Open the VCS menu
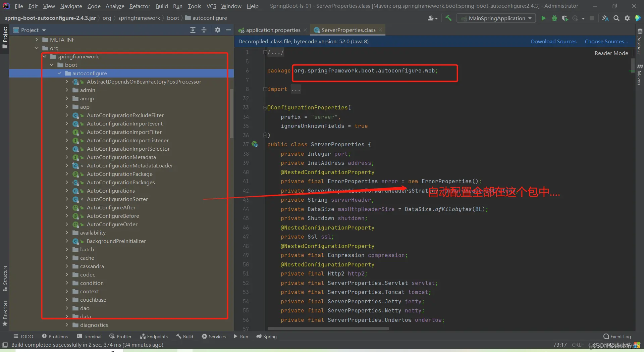The width and height of the screenshot is (644, 352). pyautogui.click(x=211, y=6)
